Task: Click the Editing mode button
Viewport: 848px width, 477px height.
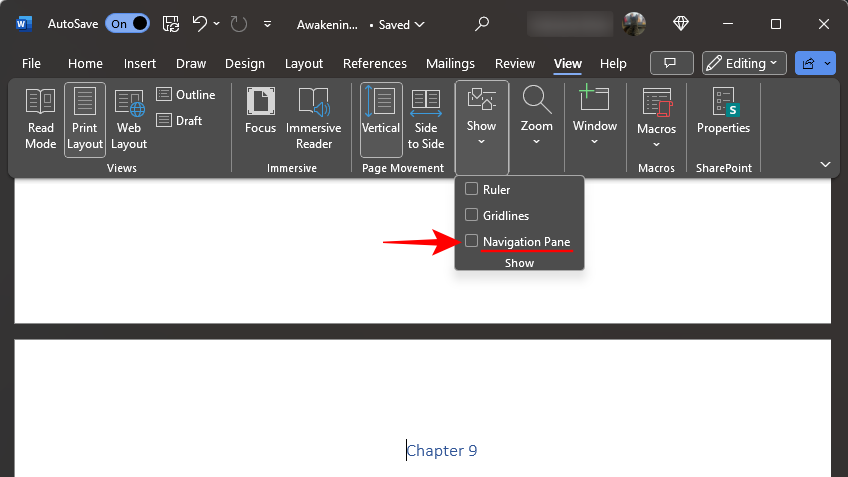Action: (744, 63)
